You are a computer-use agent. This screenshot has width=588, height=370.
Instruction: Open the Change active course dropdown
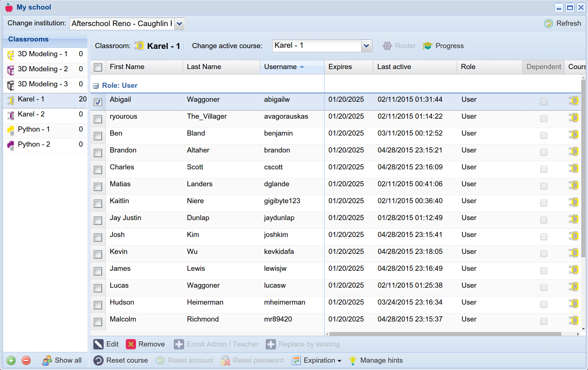click(x=366, y=46)
